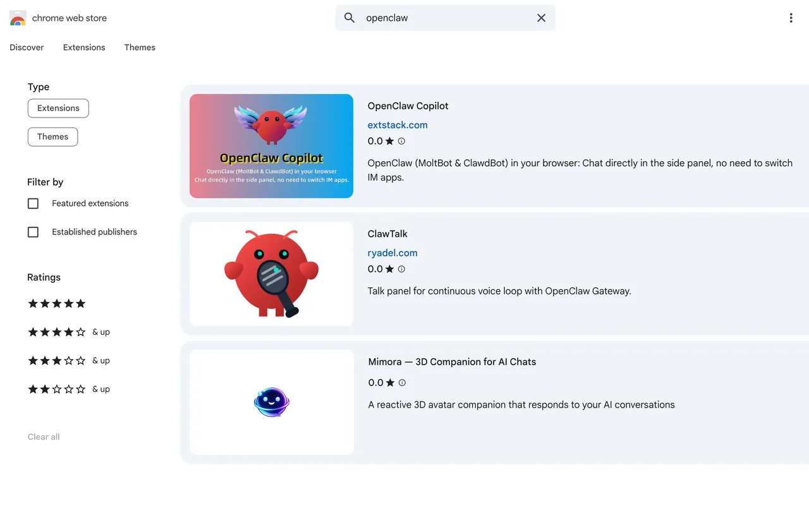This screenshot has height=532, width=809.
Task: Open the Mimora planet avatar thumbnail
Action: tap(272, 402)
